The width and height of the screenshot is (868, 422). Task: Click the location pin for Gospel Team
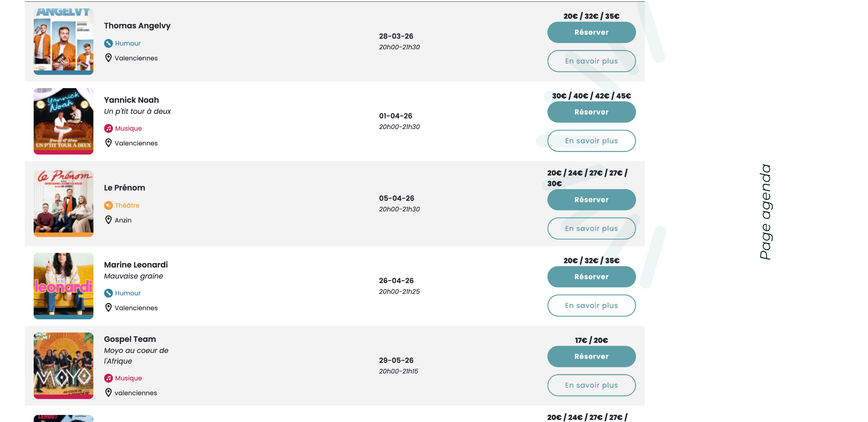(x=108, y=393)
